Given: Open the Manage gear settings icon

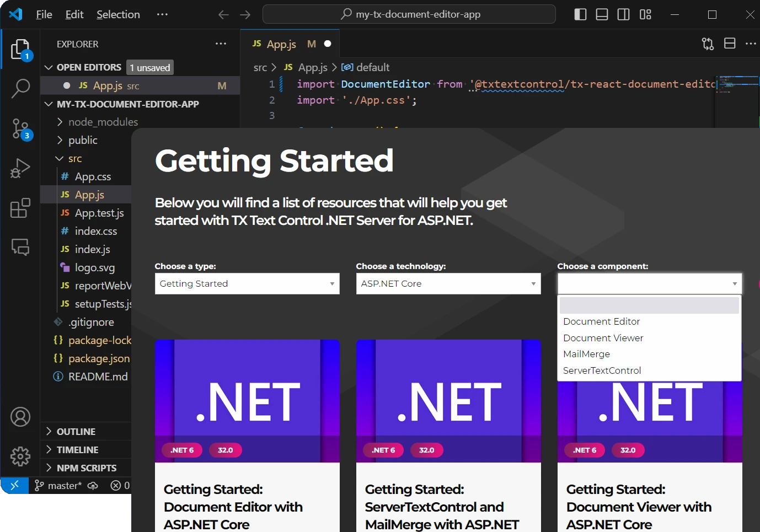Looking at the screenshot, I should [20, 456].
